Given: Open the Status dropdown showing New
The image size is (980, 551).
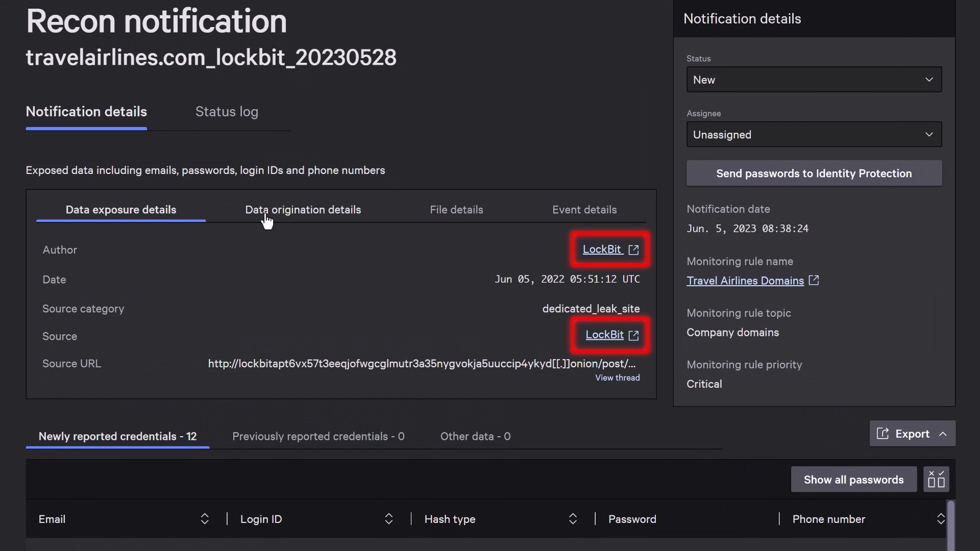Looking at the screenshot, I should [814, 80].
